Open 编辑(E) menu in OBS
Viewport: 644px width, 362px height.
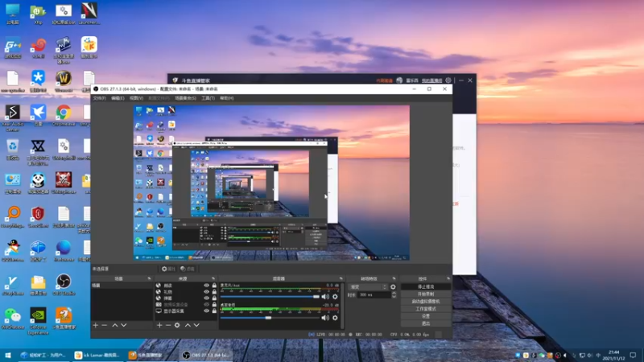(x=118, y=98)
